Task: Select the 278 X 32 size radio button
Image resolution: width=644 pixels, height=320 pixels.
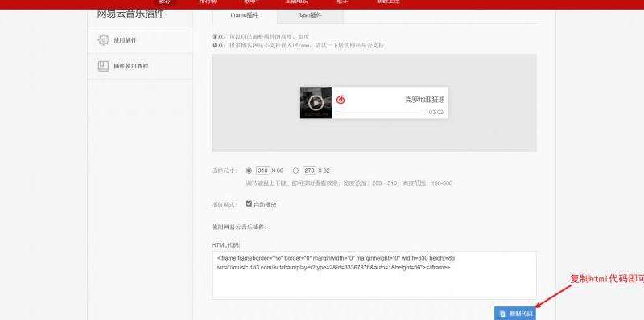Action: (295, 170)
